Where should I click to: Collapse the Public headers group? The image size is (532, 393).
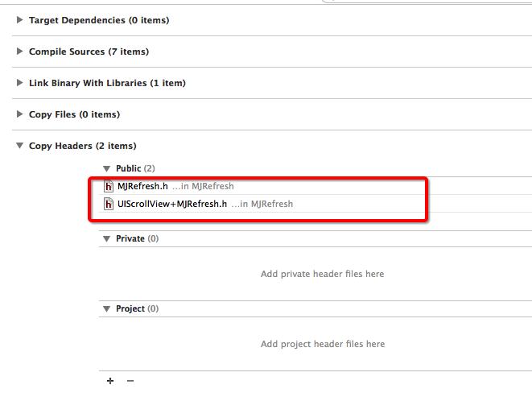click(107, 168)
